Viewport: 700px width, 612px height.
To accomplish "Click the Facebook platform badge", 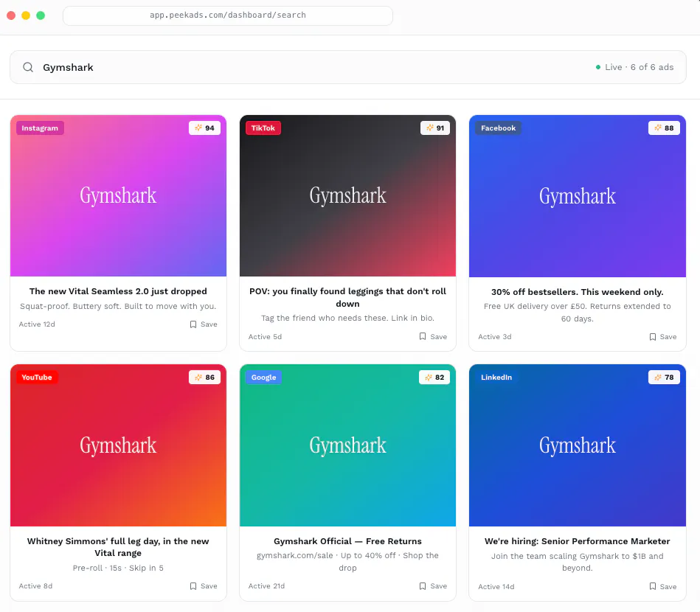I will pyautogui.click(x=498, y=128).
